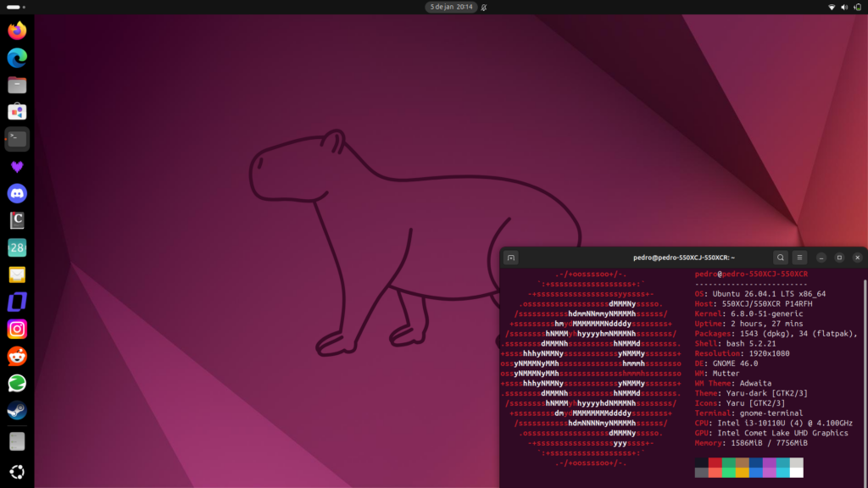Launch Steam from the dock
The width and height of the screenshot is (868, 488).
pyautogui.click(x=17, y=410)
